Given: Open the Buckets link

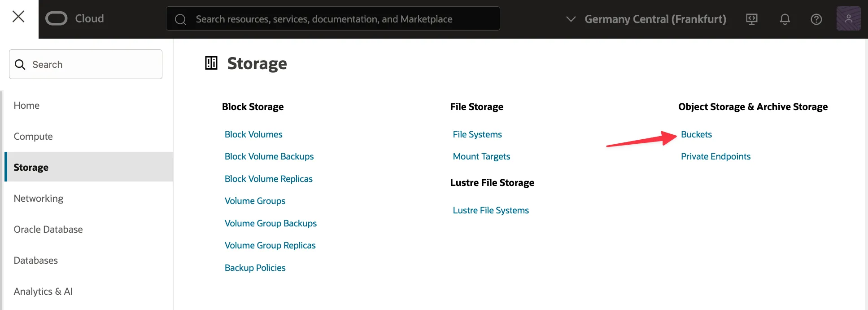Looking at the screenshot, I should point(696,134).
